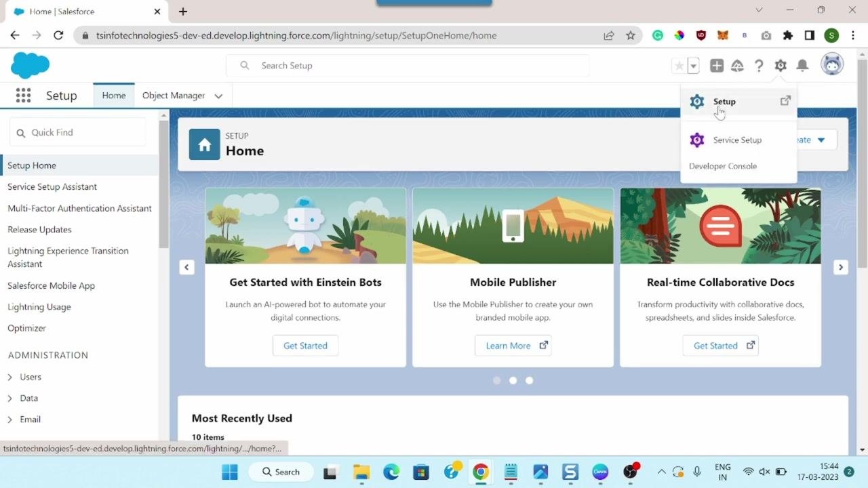Open the Global Actions plus icon
This screenshot has width=868, height=488.
point(717,66)
